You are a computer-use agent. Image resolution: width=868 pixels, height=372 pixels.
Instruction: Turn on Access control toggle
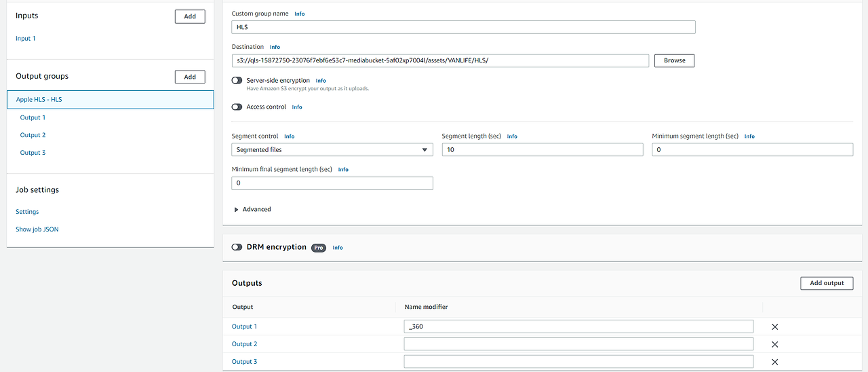(x=237, y=107)
